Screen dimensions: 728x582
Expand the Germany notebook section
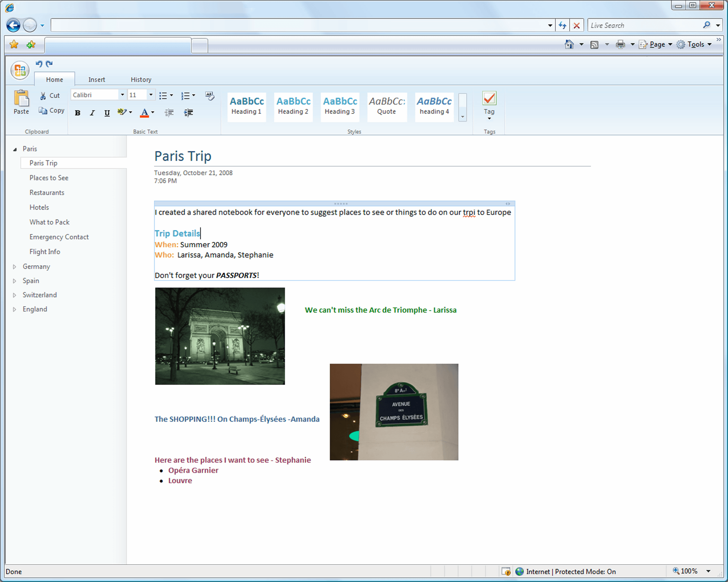[15, 267]
